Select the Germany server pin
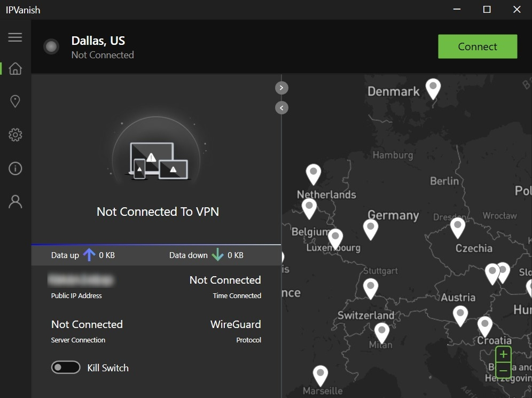This screenshot has width=532, height=398. click(x=371, y=229)
